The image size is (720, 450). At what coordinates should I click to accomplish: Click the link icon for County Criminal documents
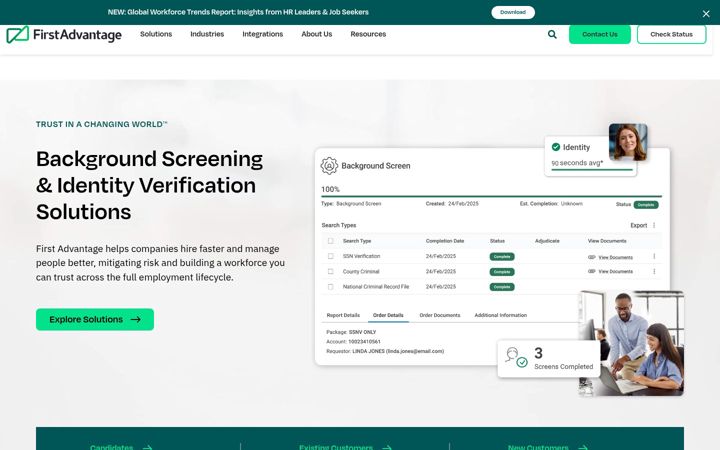[x=591, y=271]
